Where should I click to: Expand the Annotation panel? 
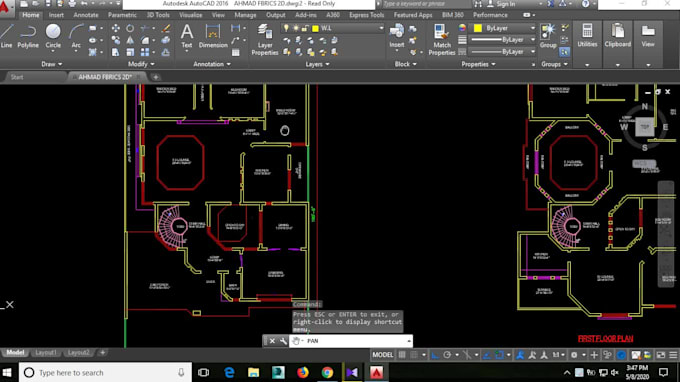(212, 64)
